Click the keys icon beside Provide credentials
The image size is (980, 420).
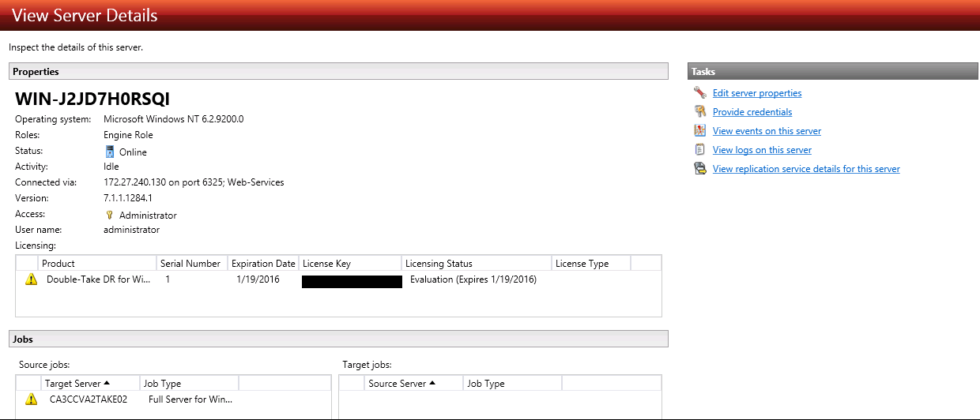(699, 112)
